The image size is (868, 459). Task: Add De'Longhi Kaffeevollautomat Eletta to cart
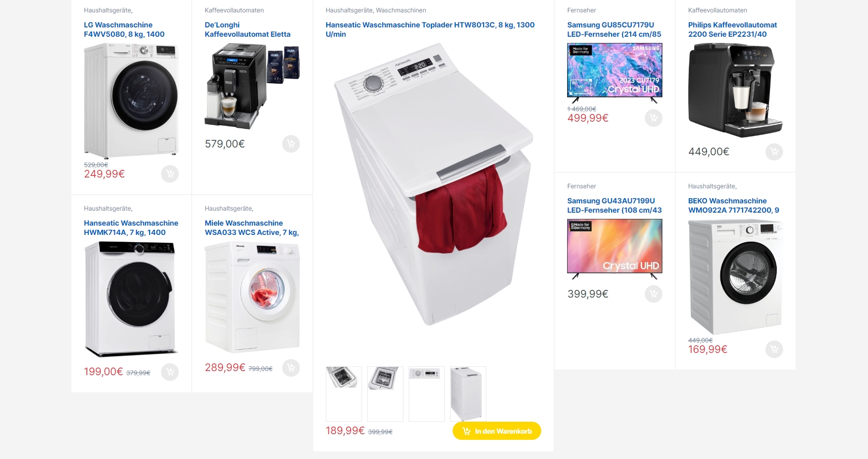(x=291, y=144)
